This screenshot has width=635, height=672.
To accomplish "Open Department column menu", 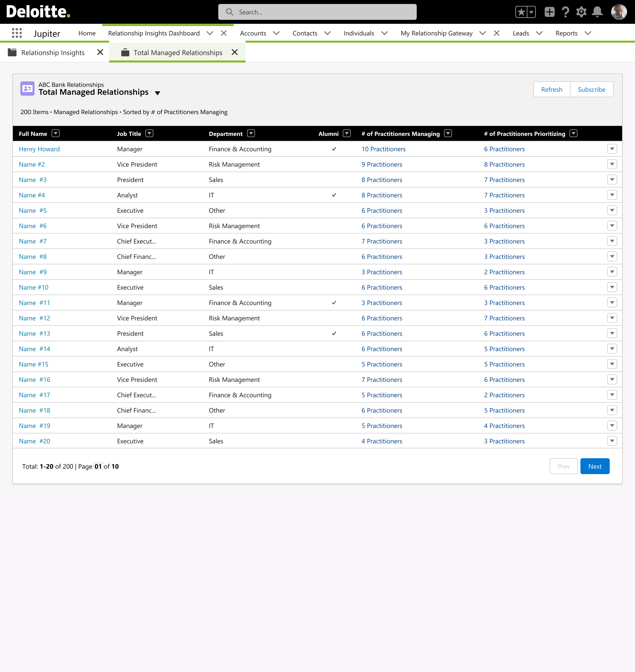I will [x=251, y=133].
